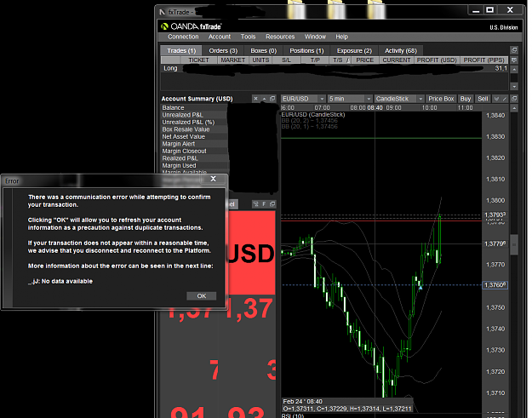
Task: Click the Realized P&L row
Action: [x=194, y=158]
